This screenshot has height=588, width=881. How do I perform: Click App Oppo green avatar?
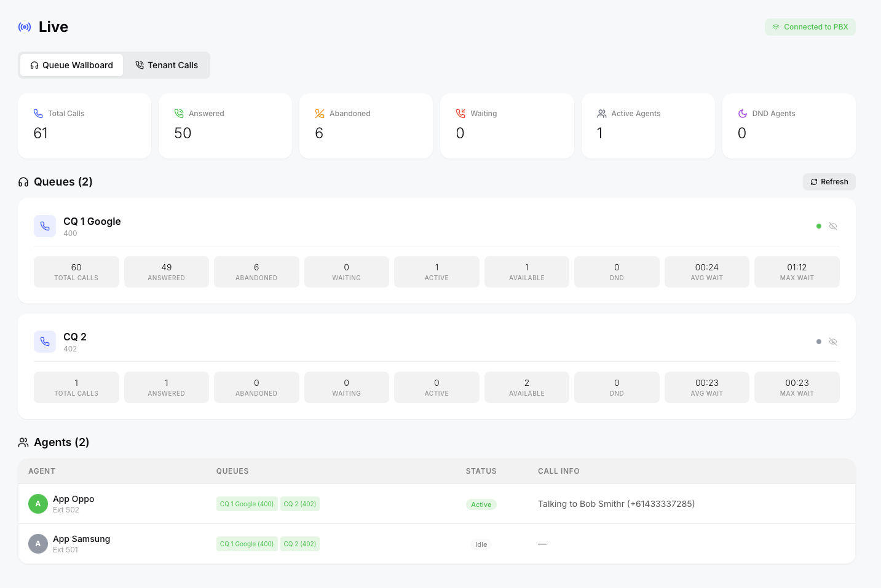38,504
